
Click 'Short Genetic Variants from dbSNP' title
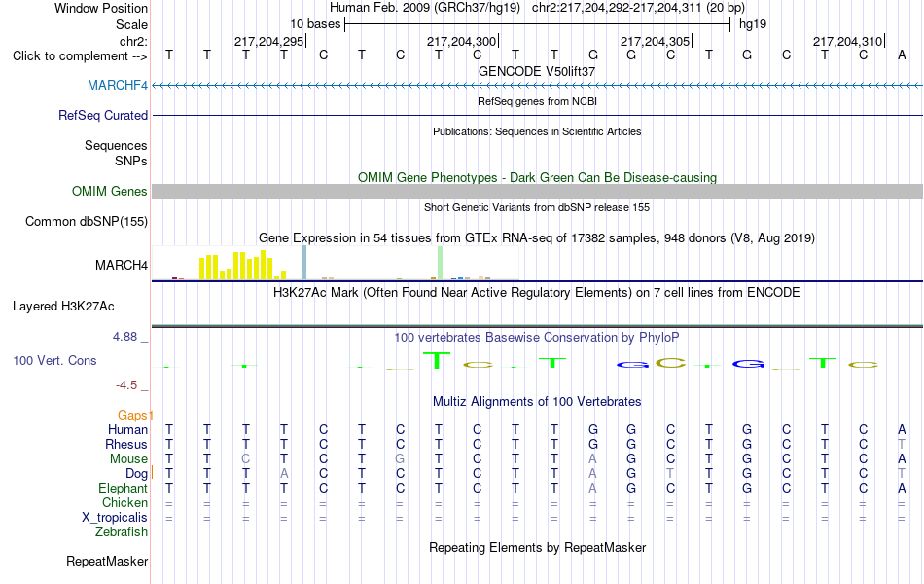537,207
